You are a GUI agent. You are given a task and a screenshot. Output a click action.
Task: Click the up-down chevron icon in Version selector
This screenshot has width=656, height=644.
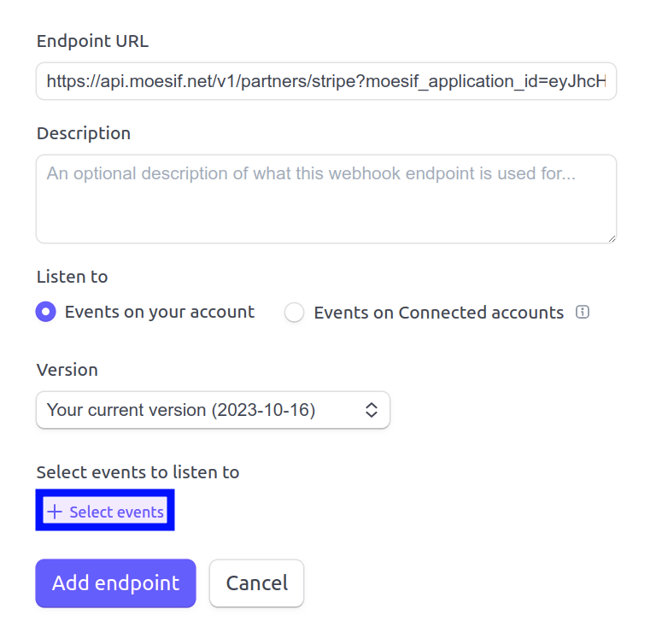click(x=372, y=410)
